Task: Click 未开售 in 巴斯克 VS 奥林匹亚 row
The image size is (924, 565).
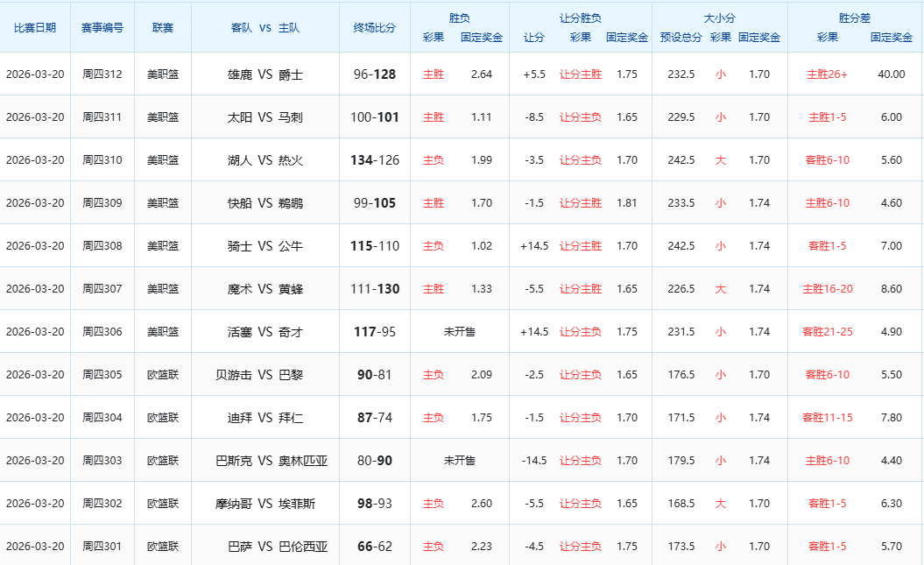Action: click(x=460, y=461)
